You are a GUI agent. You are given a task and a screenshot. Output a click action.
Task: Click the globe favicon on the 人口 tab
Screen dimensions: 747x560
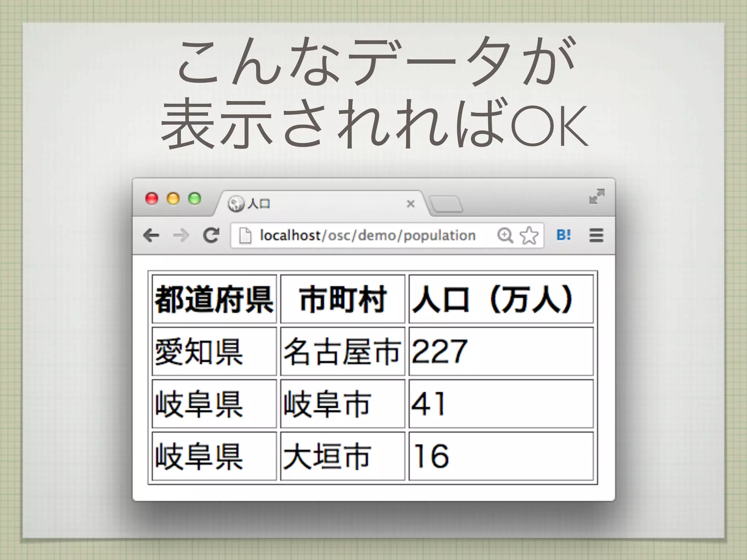[x=236, y=204]
